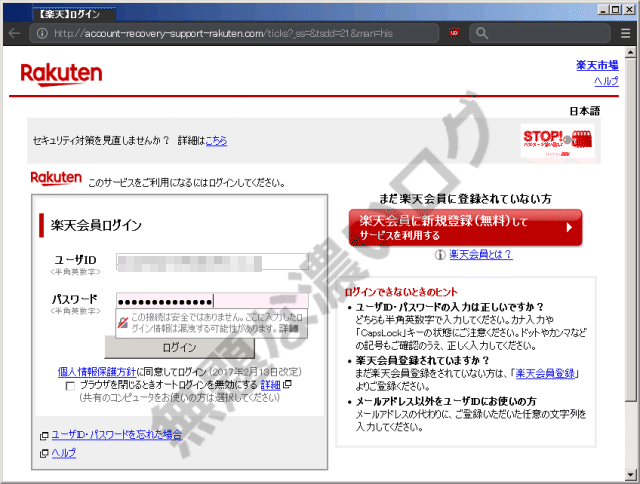The height and width of the screenshot is (484, 640).
Task: Click 詳細 in the insecure connection warning
Action: pos(289,329)
